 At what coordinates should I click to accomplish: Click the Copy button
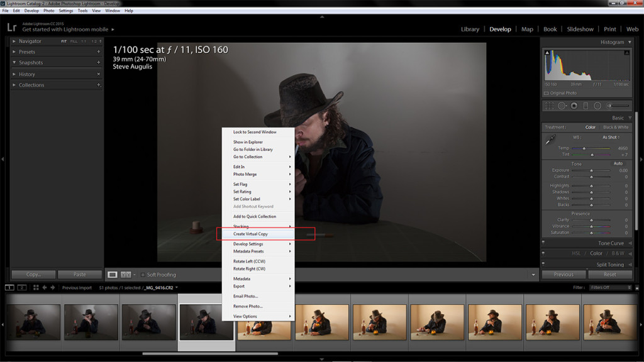click(33, 274)
